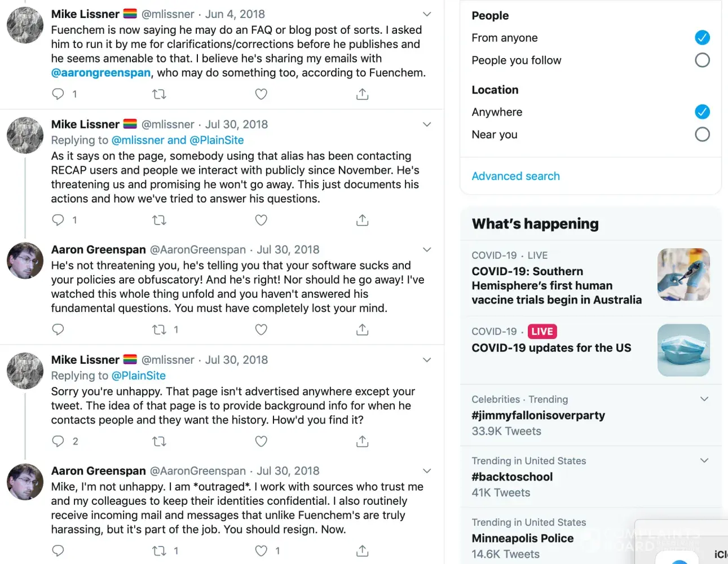
Task: Share the "software sucks" tweet by Aaron Greenspan
Action: (x=363, y=330)
